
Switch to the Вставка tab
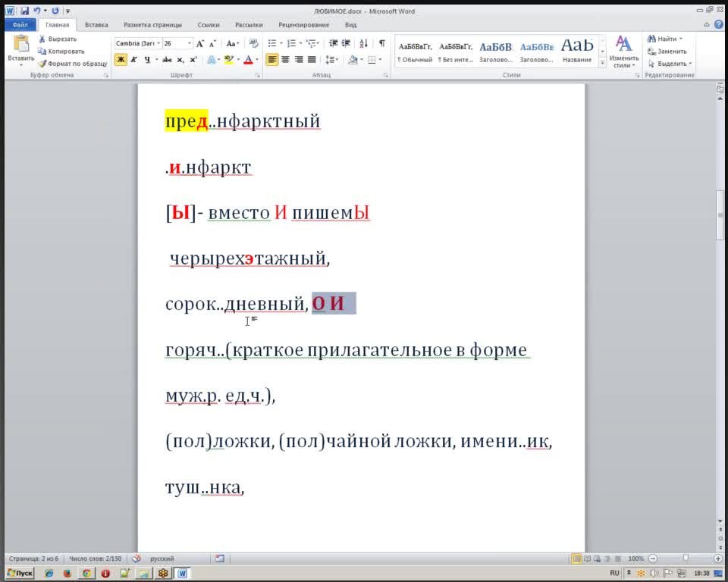tap(96, 25)
